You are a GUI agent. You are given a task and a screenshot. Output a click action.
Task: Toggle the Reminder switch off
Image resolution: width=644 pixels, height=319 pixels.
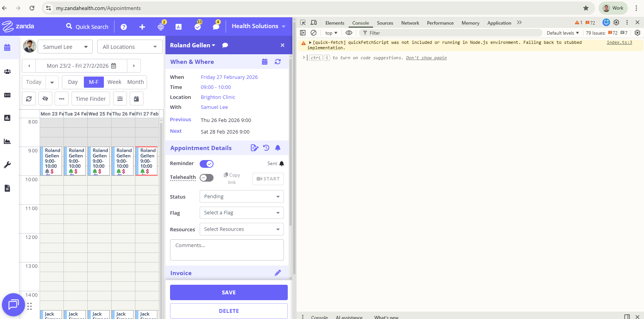point(207,164)
